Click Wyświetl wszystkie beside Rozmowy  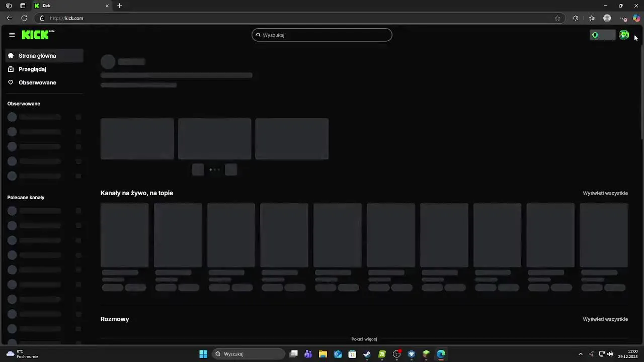click(605, 319)
